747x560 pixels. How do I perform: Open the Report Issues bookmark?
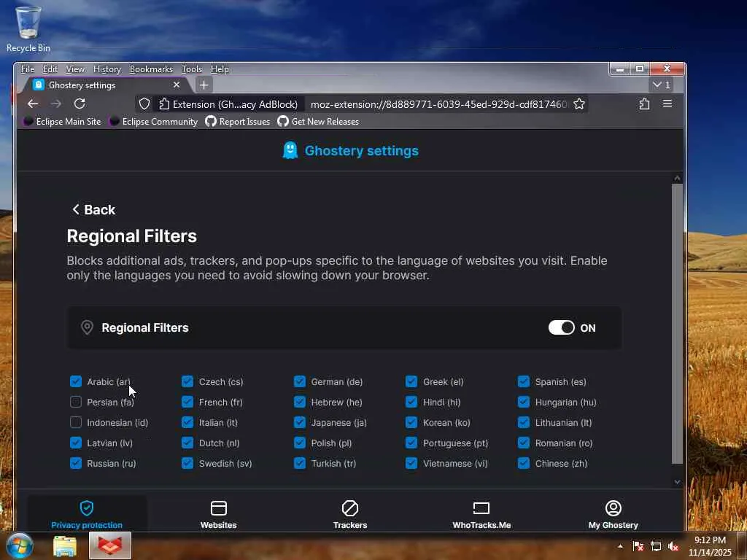238,122
